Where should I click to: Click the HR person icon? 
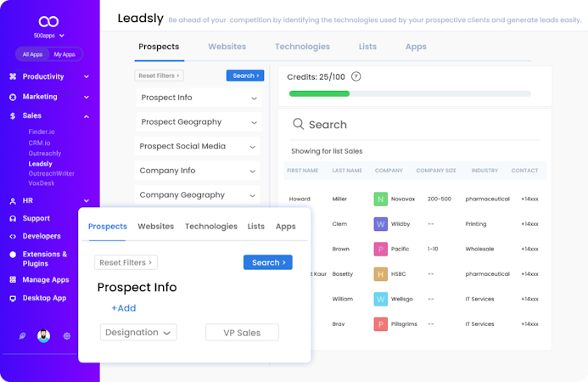(x=13, y=201)
